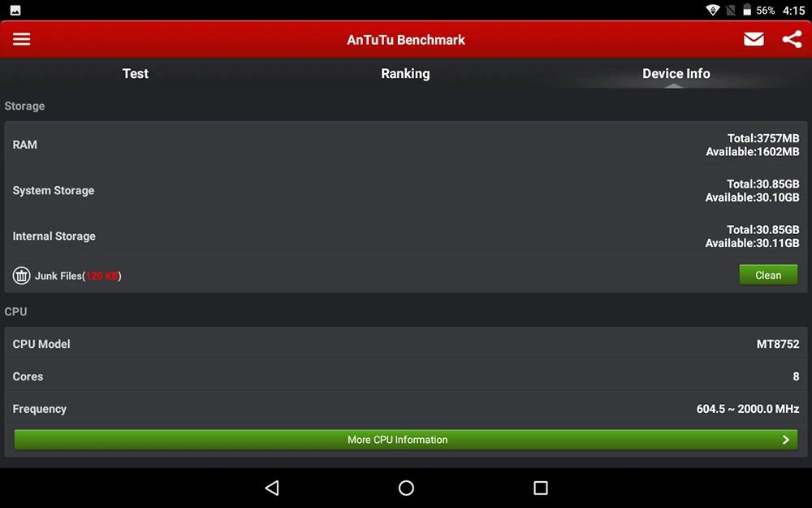The height and width of the screenshot is (508, 812).
Task: Select the Frequency row
Action: point(405,409)
